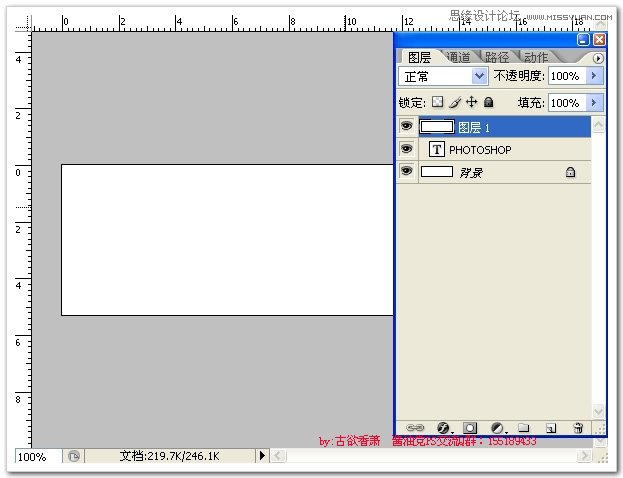Screen dimensions: 623x478
Task: Add a layer mask
Action: 470,428
